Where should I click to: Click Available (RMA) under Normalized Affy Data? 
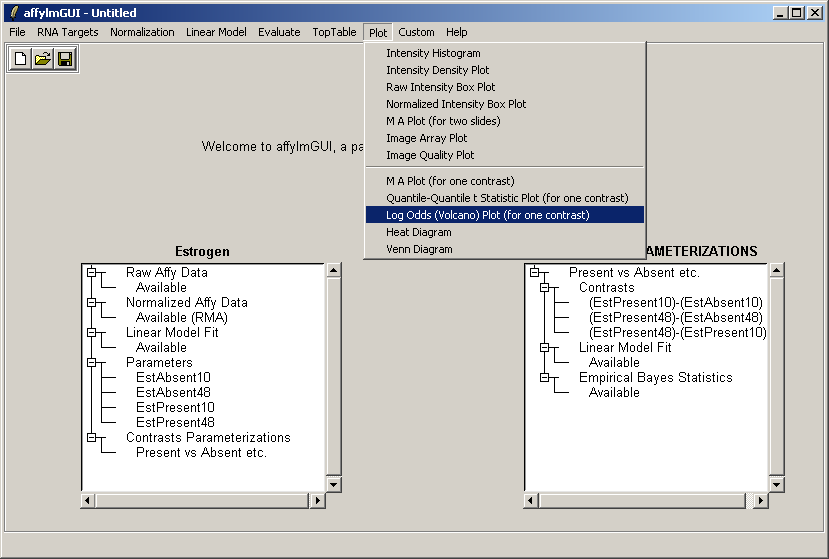[181, 317]
